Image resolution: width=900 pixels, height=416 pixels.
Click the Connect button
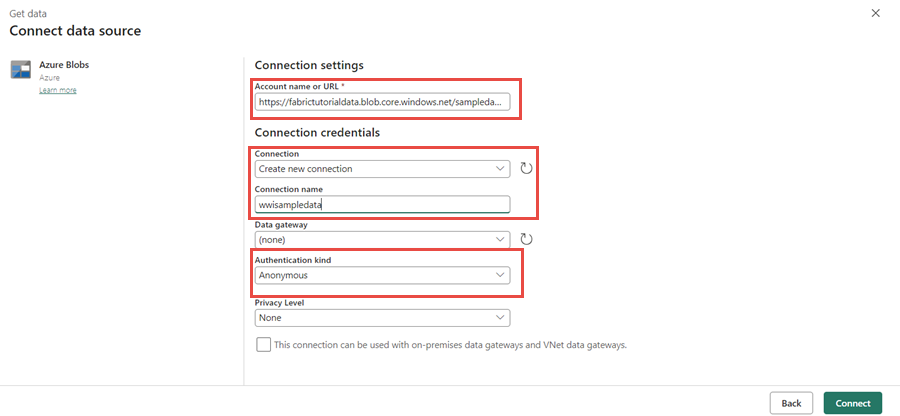click(852, 403)
